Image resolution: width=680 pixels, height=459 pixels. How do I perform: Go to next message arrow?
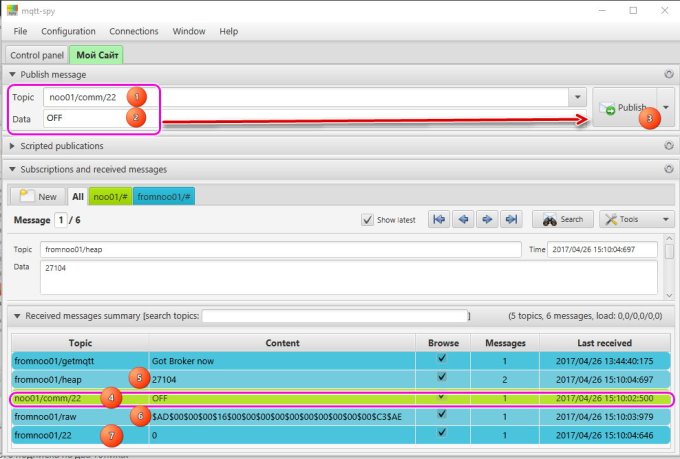(487, 219)
